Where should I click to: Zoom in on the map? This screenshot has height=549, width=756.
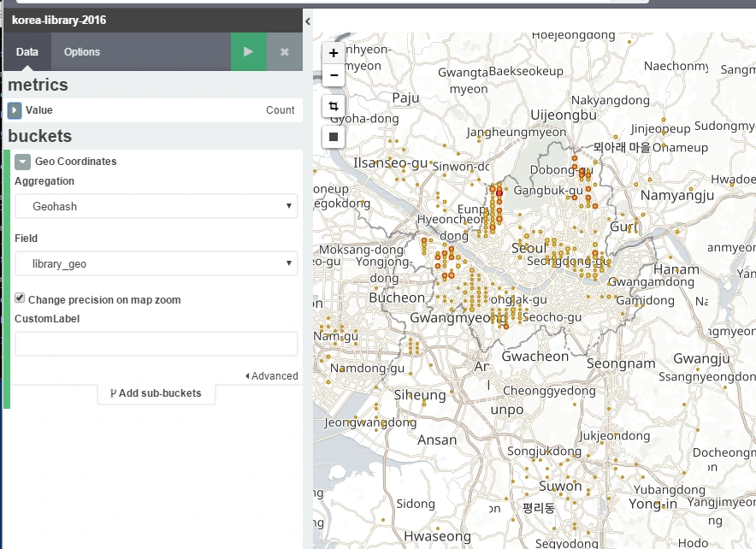pyautogui.click(x=334, y=53)
